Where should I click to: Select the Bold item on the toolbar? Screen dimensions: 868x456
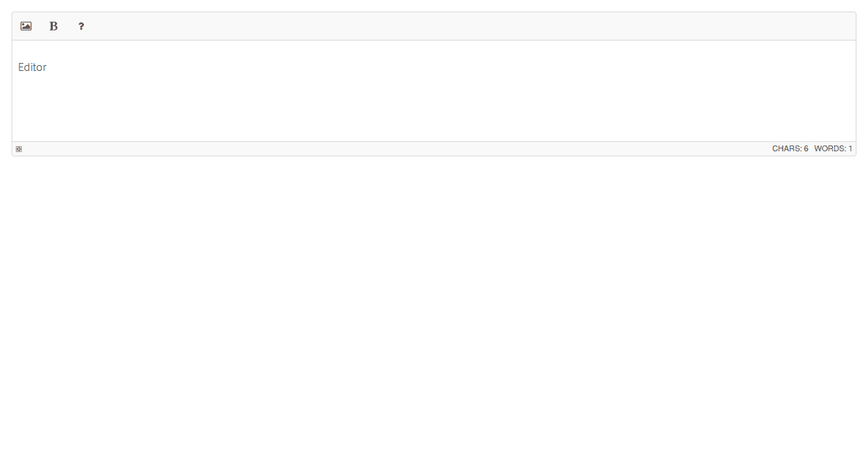point(53,26)
